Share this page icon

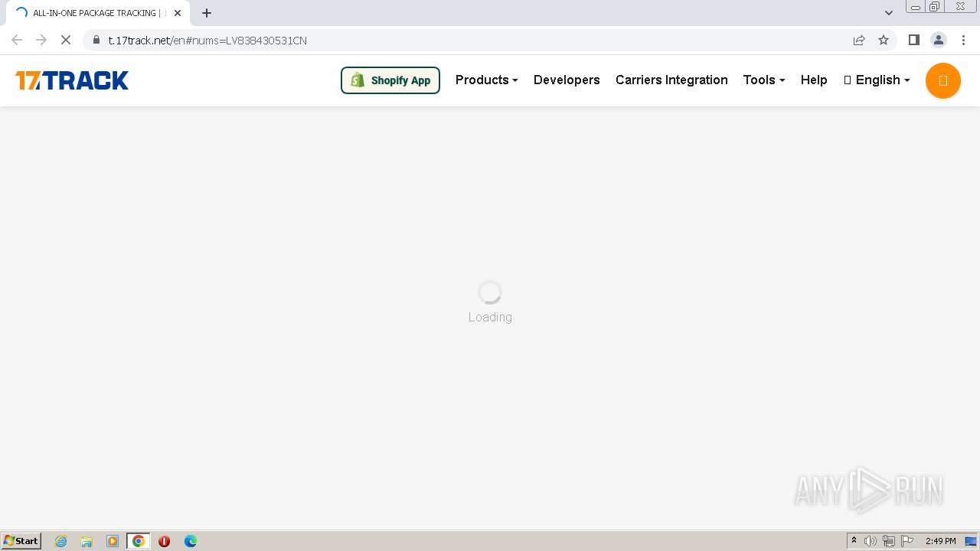coord(859,40)
